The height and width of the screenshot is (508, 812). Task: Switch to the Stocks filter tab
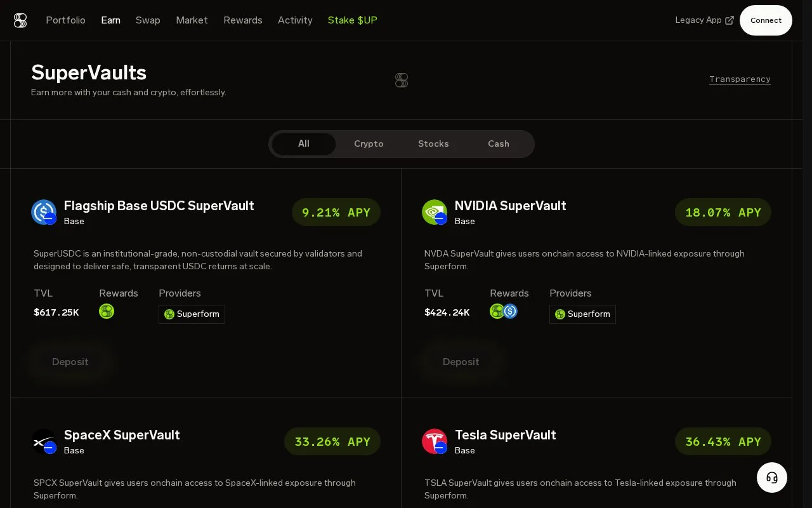433,144
